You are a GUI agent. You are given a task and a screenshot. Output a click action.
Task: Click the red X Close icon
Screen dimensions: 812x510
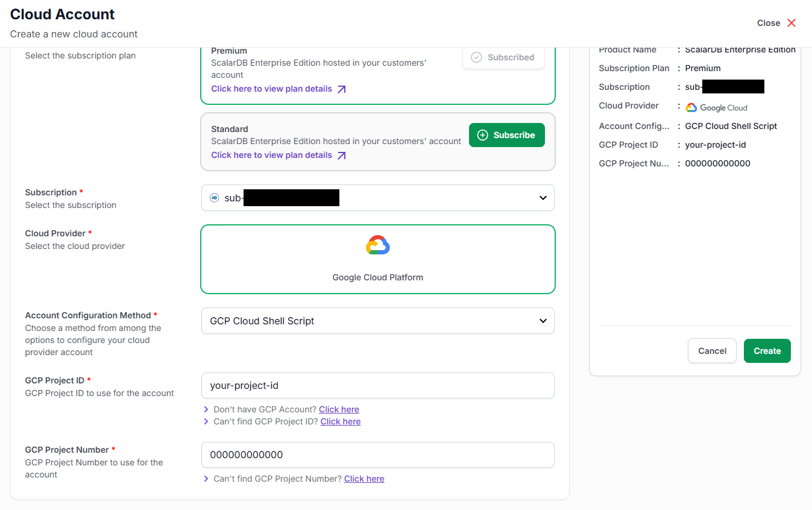[792, 22]
